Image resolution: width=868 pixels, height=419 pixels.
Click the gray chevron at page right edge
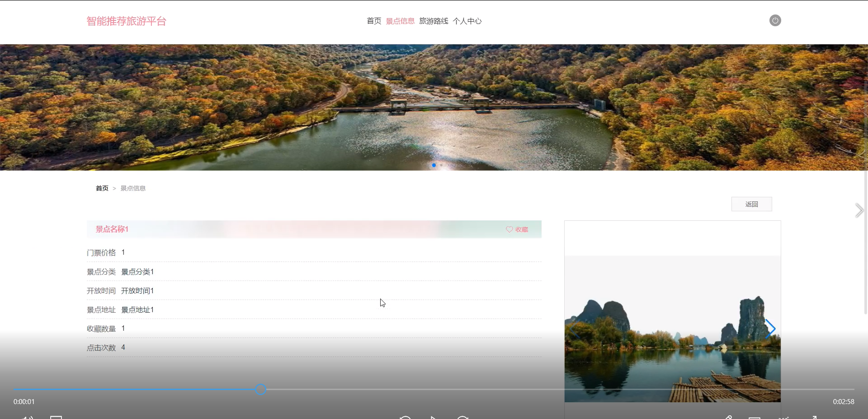pyautogui.click(x=859, y=210)
